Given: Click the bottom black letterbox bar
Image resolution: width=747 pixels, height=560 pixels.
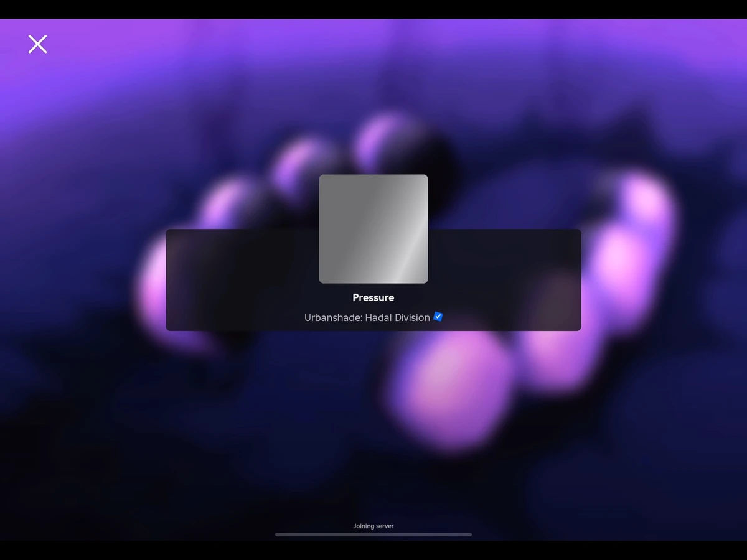Looking at the screenshot, I should 374,550.
